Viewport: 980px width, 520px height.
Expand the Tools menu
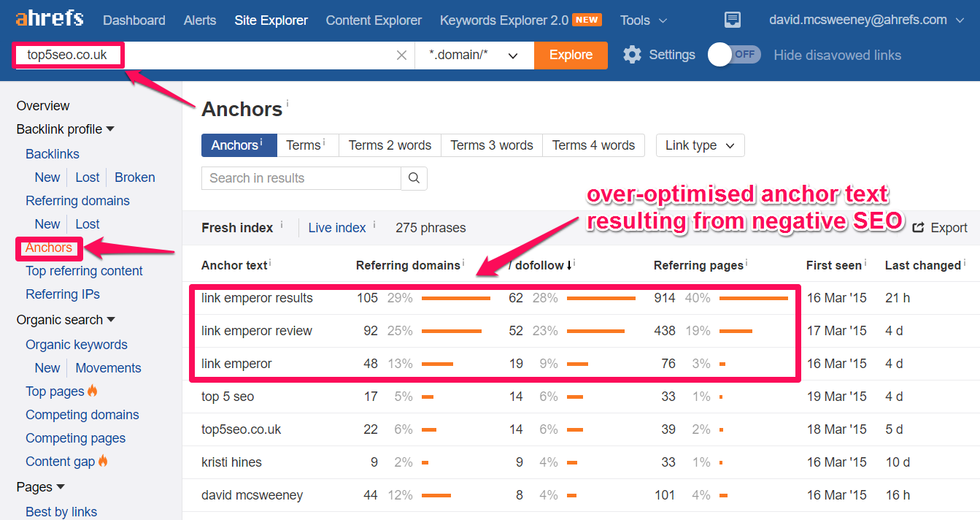click(x=644, y=20)
